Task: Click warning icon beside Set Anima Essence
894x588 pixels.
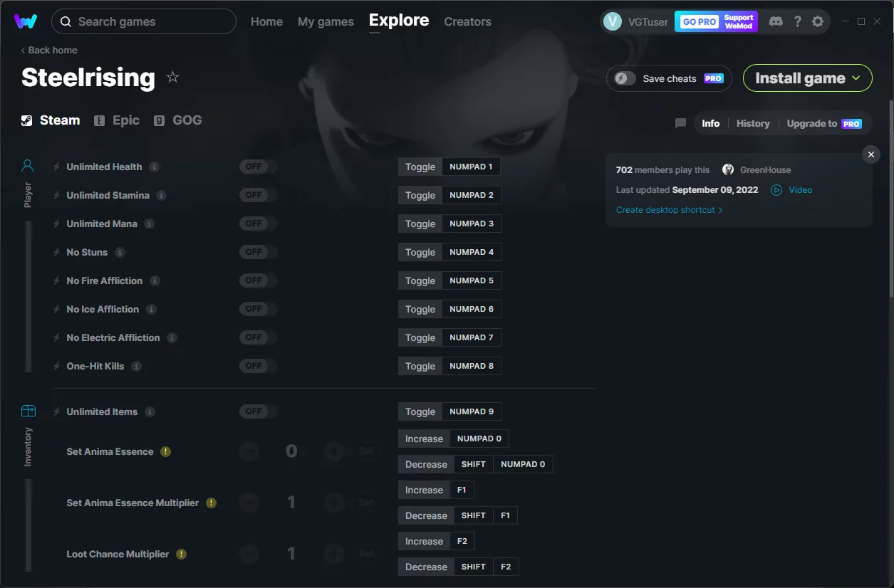Action: [x=165, y=451]
